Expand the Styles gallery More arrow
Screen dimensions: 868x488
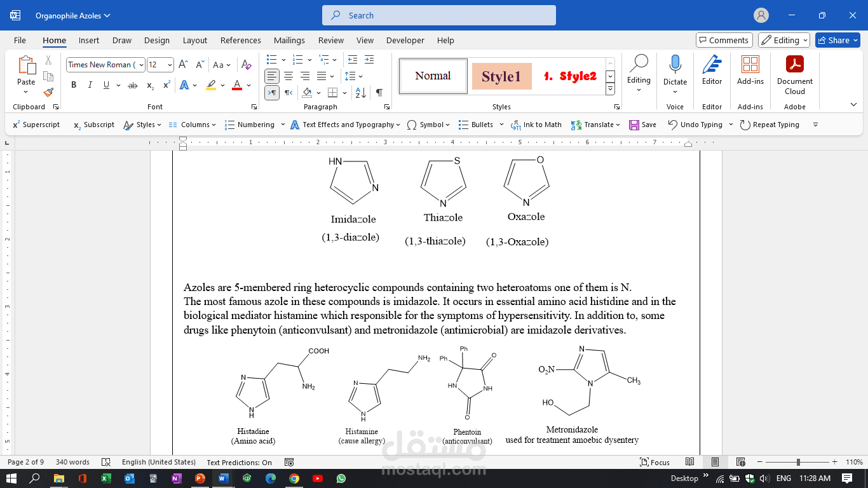coord(610,89)
